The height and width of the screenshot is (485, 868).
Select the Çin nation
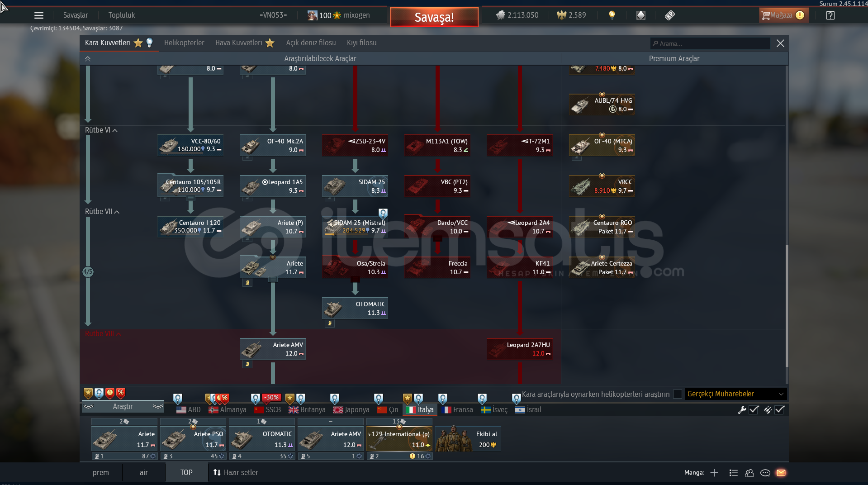click(x=388, y=410)
